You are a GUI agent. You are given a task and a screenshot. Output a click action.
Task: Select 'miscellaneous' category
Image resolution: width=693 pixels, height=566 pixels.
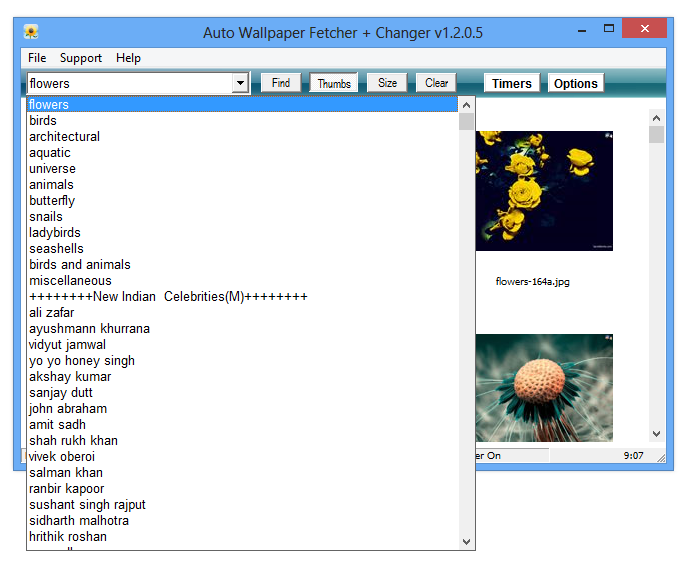(243, 281)
